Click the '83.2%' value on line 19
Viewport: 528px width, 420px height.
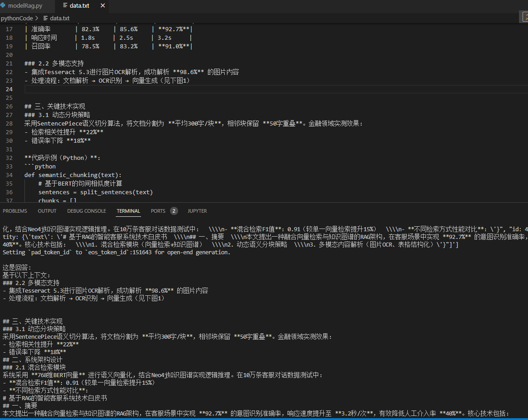129,47
